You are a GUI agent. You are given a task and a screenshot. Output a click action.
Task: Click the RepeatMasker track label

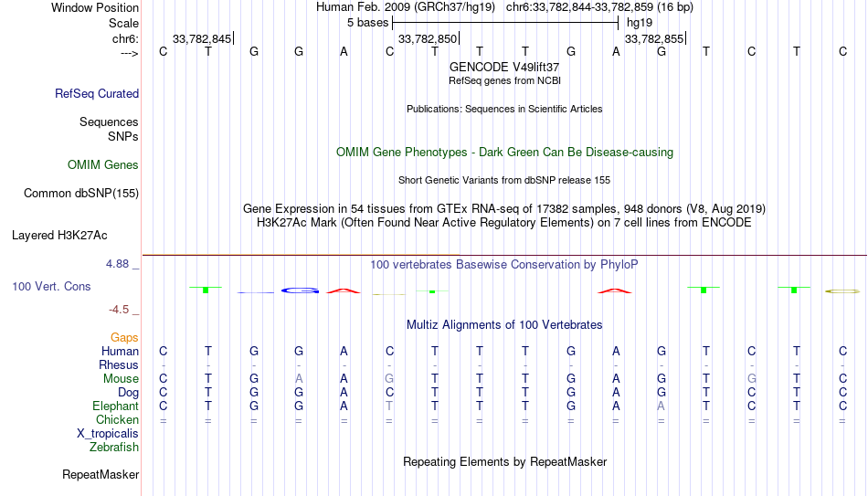(x=101, y=474)
